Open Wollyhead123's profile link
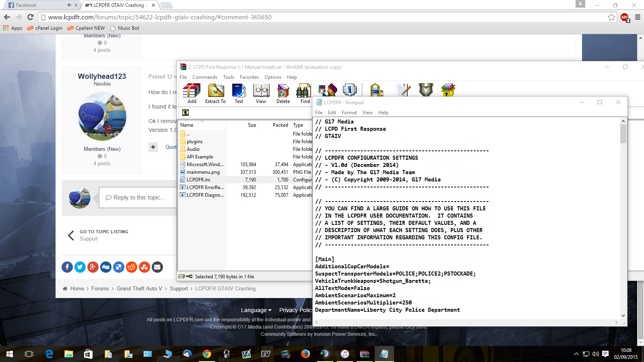The width and height of the screenshot is (644, 362). pyautogui.click(x=102, y=76)
